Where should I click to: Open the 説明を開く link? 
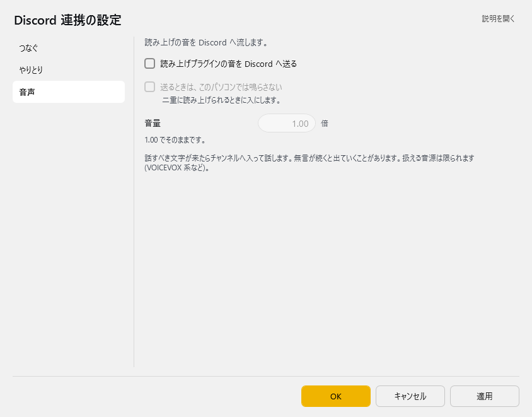tap(498, 19)
